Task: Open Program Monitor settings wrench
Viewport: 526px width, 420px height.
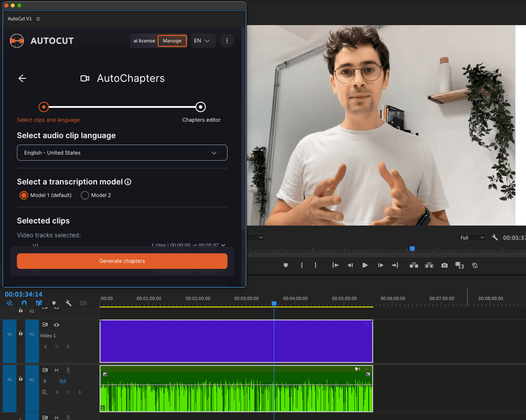Action: click(495, 237)
